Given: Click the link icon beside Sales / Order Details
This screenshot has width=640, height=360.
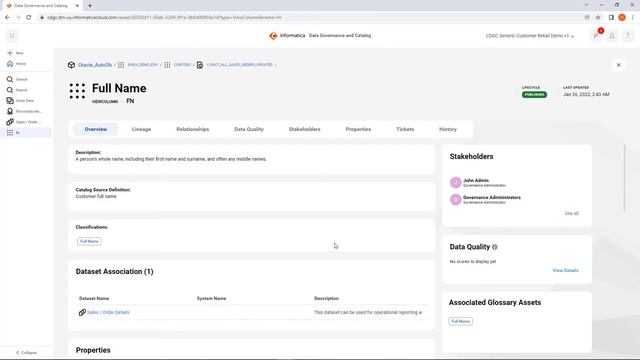Looking at the screenshot, I should tap(82, 312).
